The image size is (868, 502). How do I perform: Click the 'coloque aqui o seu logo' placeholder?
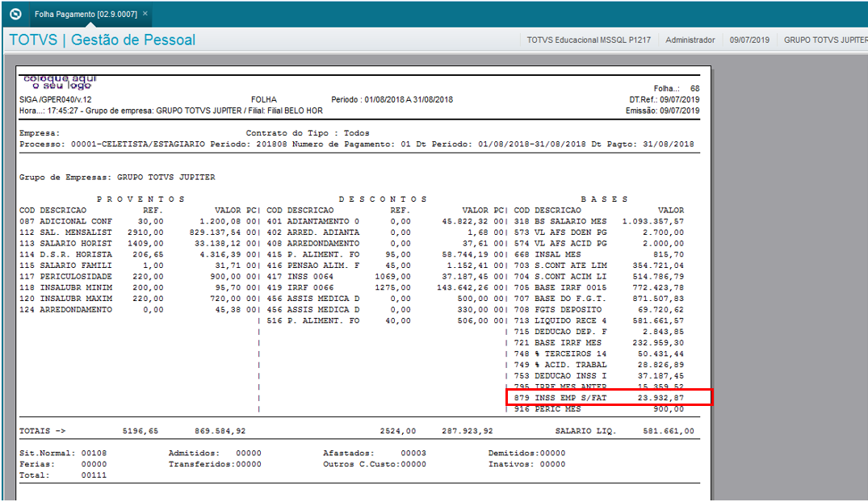point(60,82)
